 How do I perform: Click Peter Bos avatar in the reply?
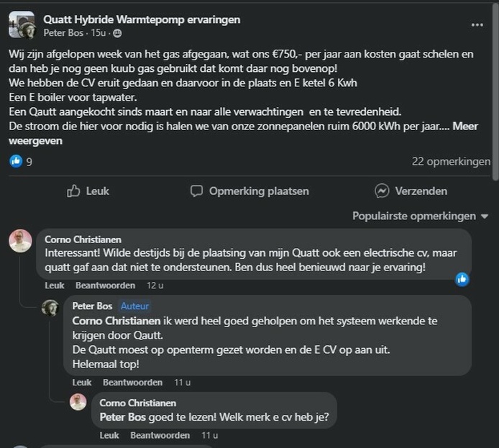tap(50, 308)
